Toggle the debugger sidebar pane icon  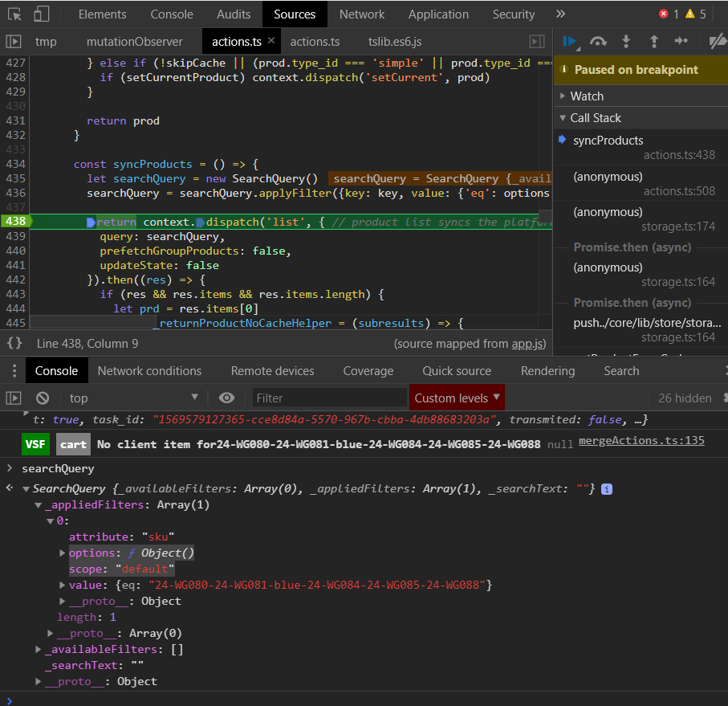pyautogui.click(x=537, y=42)
